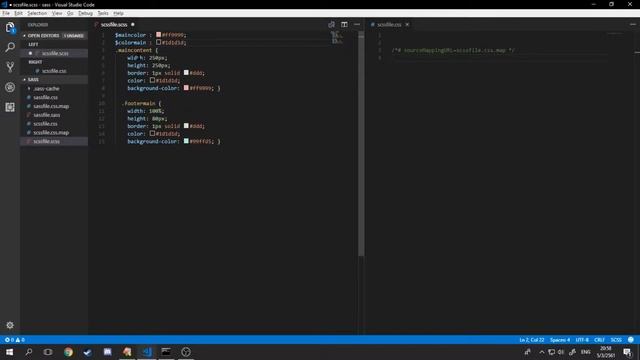Select scssfile.scss under LEFT open editors
The width and height of the screenshot is (640, 360).
(54, 53)
